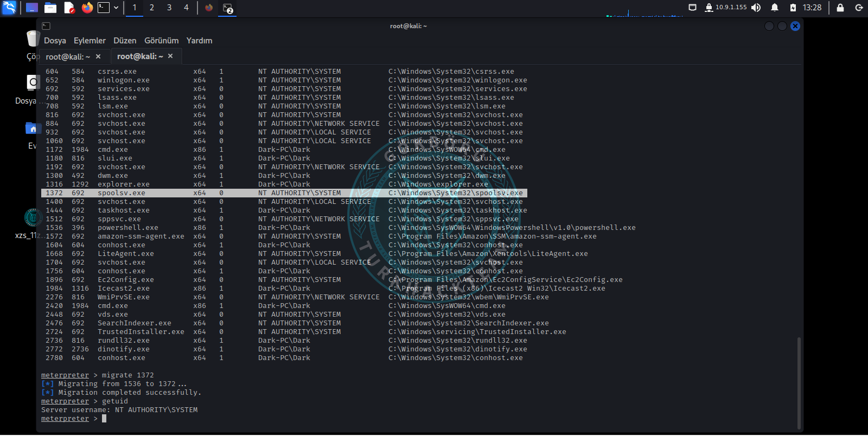868x436 pixels.
Task: Open the Eylemler menu
Action: [x=90, y=41]
